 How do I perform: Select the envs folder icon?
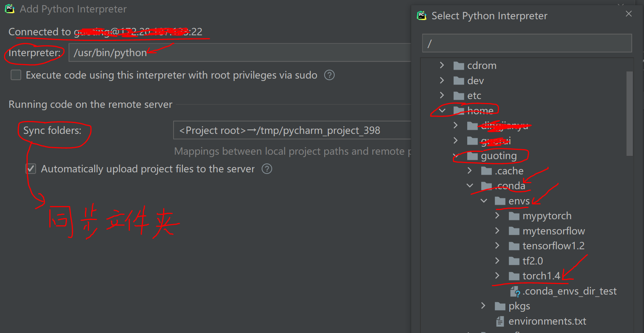click(x=500, y=201)
